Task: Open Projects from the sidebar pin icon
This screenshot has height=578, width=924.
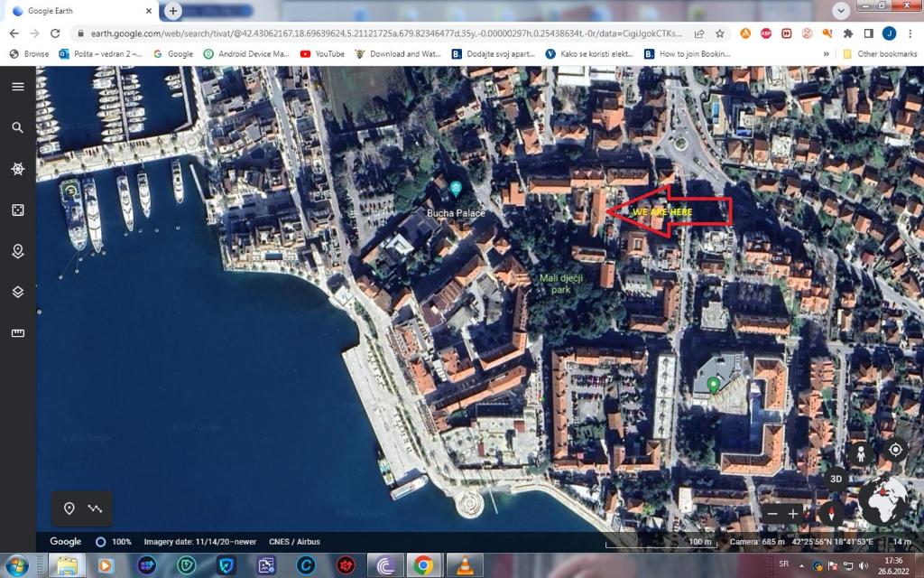Action: click(x=17, y=251)
